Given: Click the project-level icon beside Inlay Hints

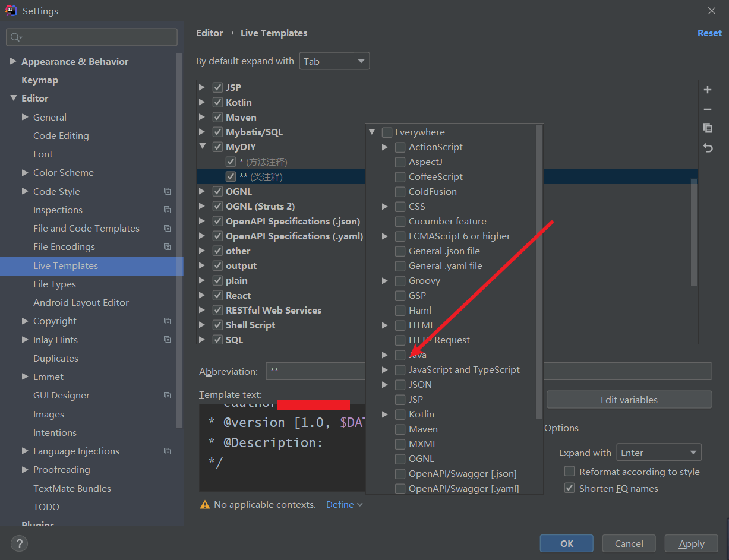Looking at the screenshot, I should (x=167, y=340).
